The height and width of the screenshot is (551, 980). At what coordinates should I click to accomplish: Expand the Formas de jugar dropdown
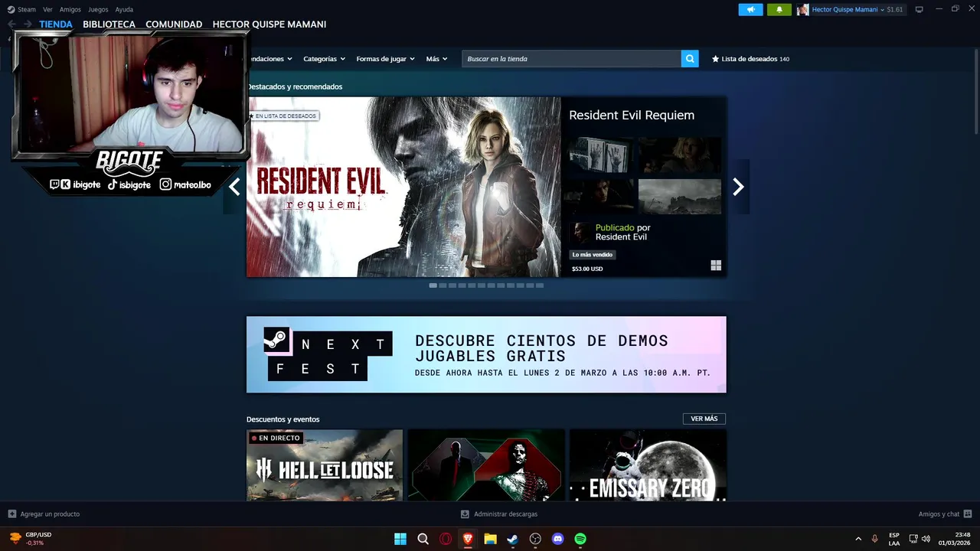point(385,59)
